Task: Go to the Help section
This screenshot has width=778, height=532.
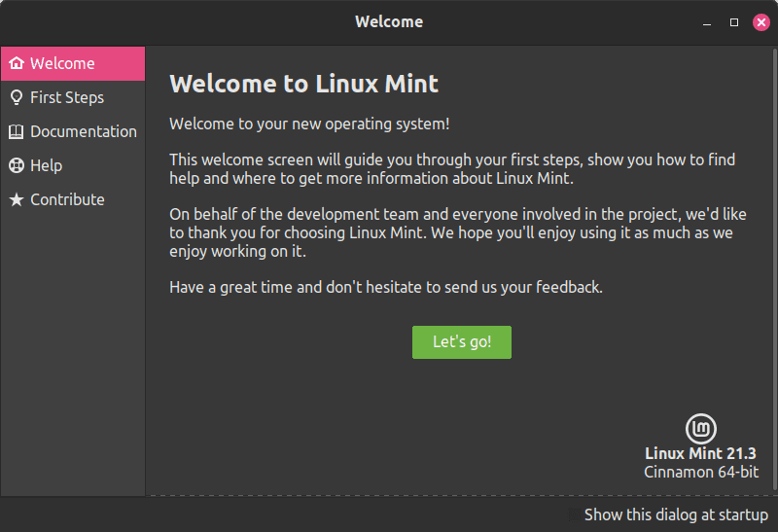Action: click(x=73, y=165)
